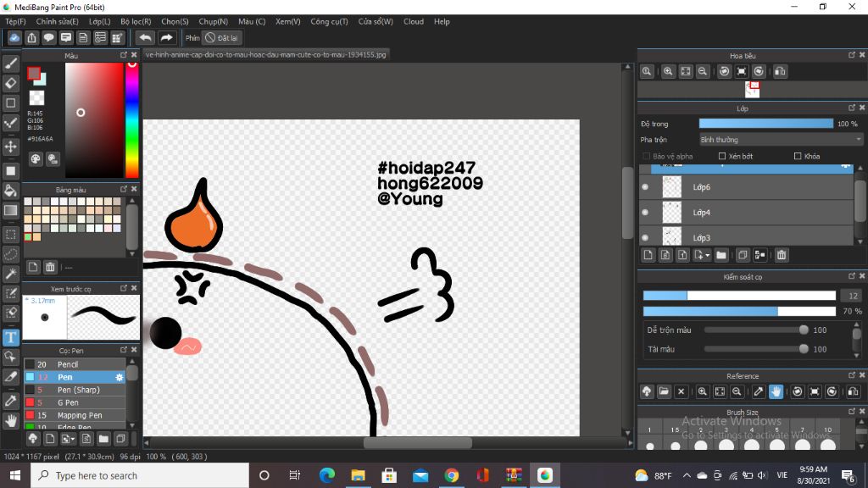The height and width of the screenshot is (488, 868).
Task: Hide layer Lớp3 visibility dot
Action: click(645, 238)
